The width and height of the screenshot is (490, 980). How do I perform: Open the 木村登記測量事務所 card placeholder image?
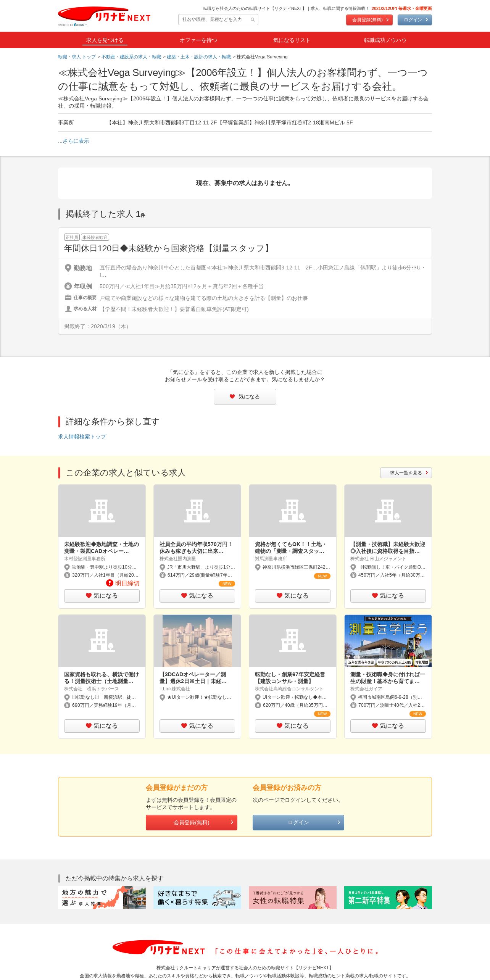click(x=102, y=511)
